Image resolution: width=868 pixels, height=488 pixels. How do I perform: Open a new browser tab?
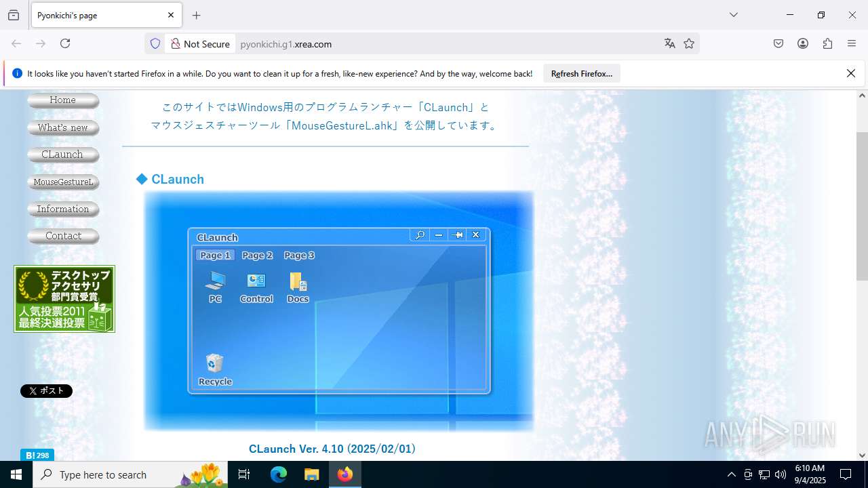point(197,15)
